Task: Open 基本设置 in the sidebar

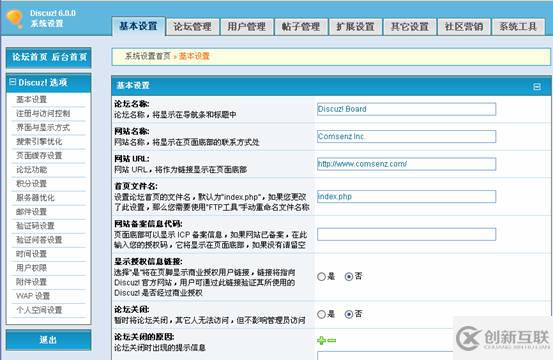Action: click(31, 99)
